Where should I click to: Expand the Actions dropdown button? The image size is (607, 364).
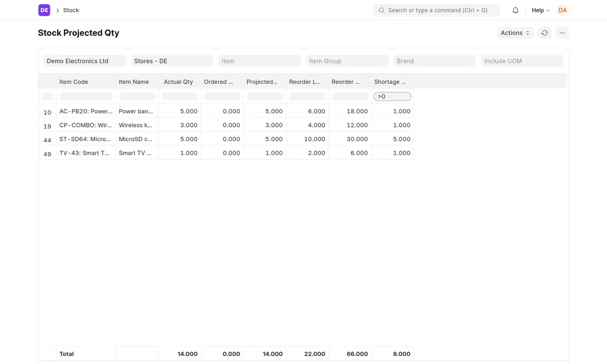pyautogui.click(x=515, y=33)
